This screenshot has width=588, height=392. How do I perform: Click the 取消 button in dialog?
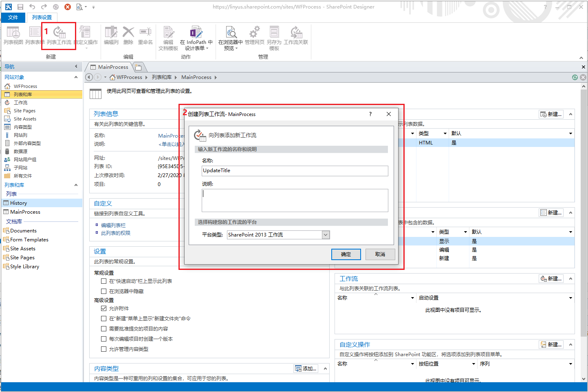coord(380,254)
